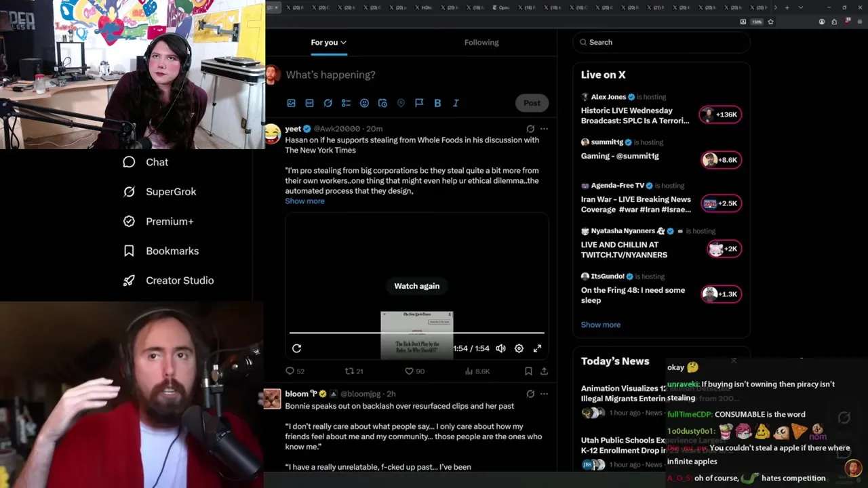Join Nyatasha Nyanners' live +2K
Viewport: 868px width, 488px height.
tap(724, 249)
